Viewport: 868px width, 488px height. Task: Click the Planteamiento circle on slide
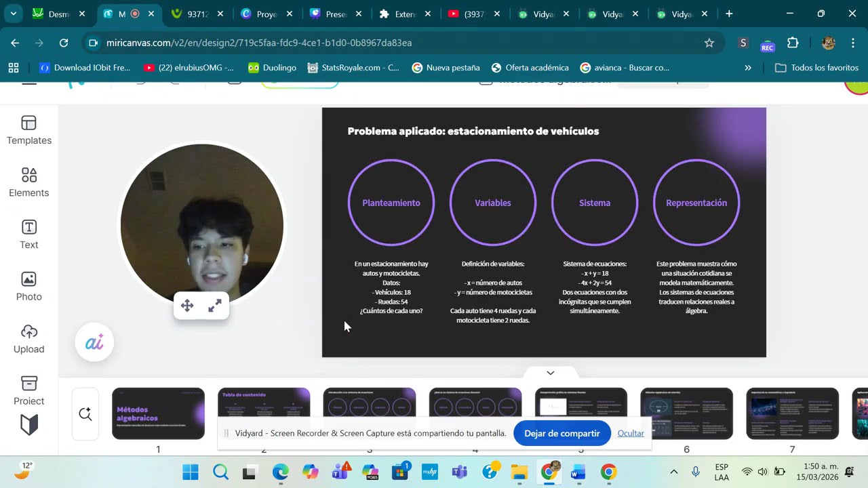391,203
